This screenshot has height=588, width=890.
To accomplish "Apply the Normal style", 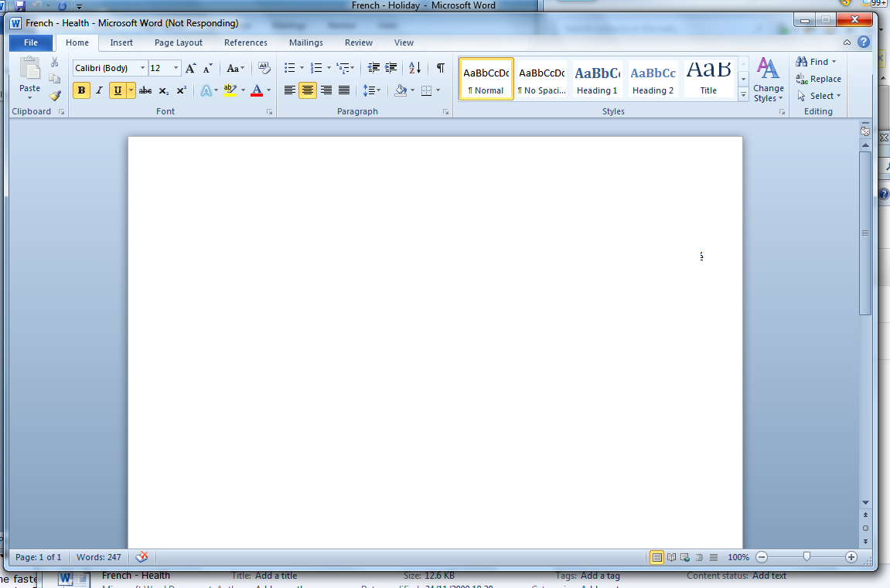I will click(x=486, y=79).
